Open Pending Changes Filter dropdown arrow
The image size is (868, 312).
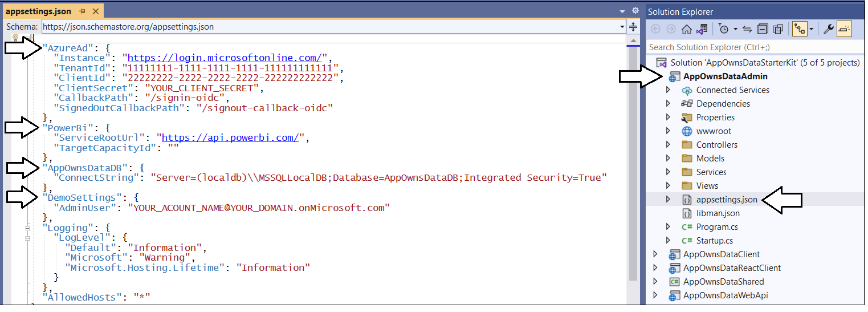(735, 29)
